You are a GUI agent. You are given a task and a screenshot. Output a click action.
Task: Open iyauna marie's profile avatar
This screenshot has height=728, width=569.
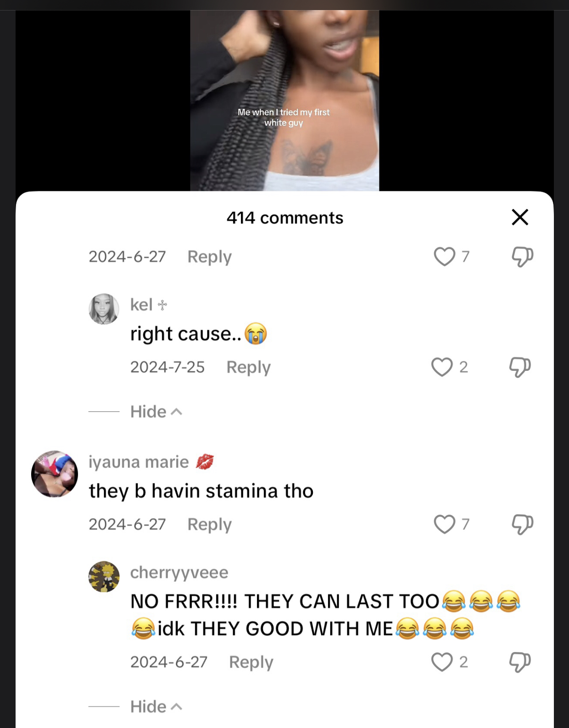tap(55, 474)
